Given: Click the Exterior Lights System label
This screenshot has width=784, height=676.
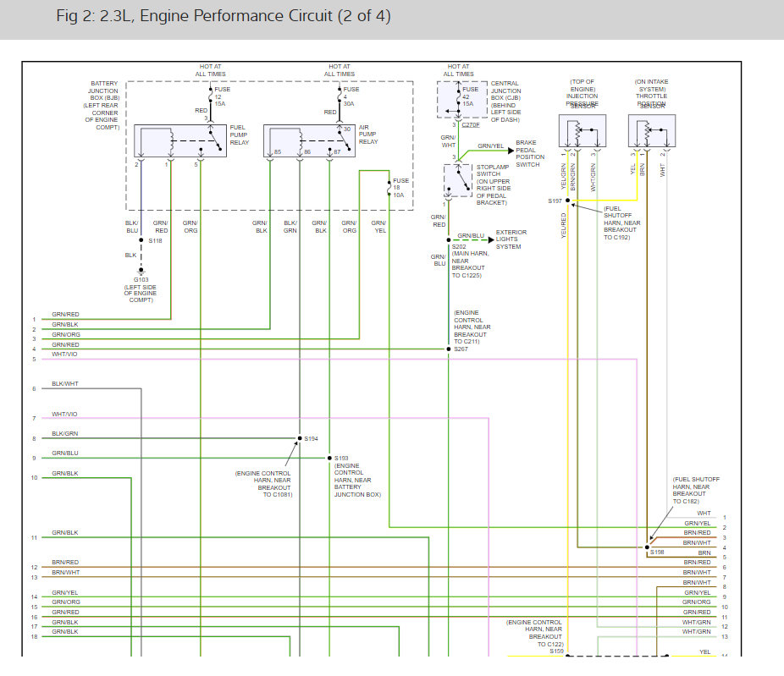Looking at the screenshot, I should (x=511, y=239).
